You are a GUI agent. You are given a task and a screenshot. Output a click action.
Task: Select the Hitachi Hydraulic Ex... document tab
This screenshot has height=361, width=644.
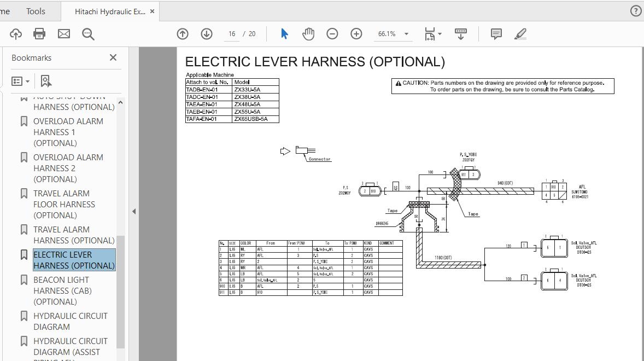pos(110,11)
